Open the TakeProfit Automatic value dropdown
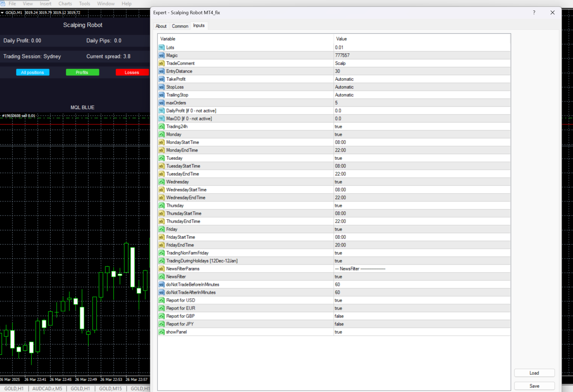Screen dimensions: 573x392 point(422,79)
